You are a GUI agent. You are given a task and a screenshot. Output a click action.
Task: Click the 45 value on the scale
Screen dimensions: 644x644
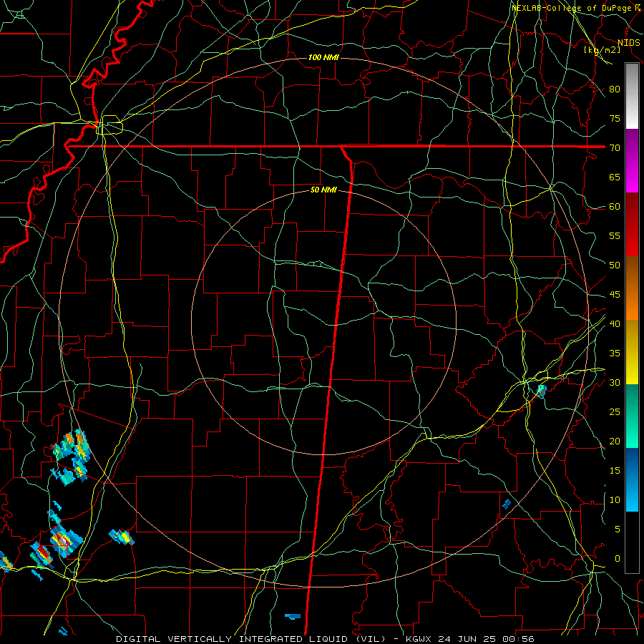click(x=615, y=295)
